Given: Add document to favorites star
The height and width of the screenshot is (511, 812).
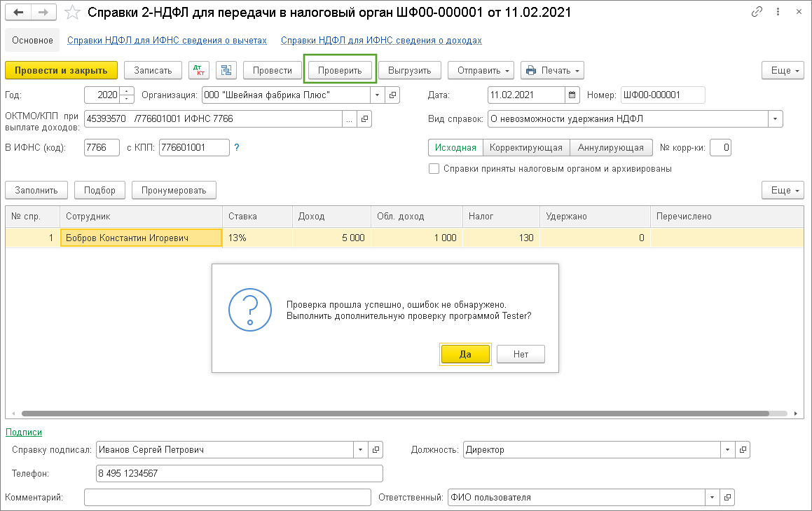Looking at the screenshot, I should click(72, 13).
